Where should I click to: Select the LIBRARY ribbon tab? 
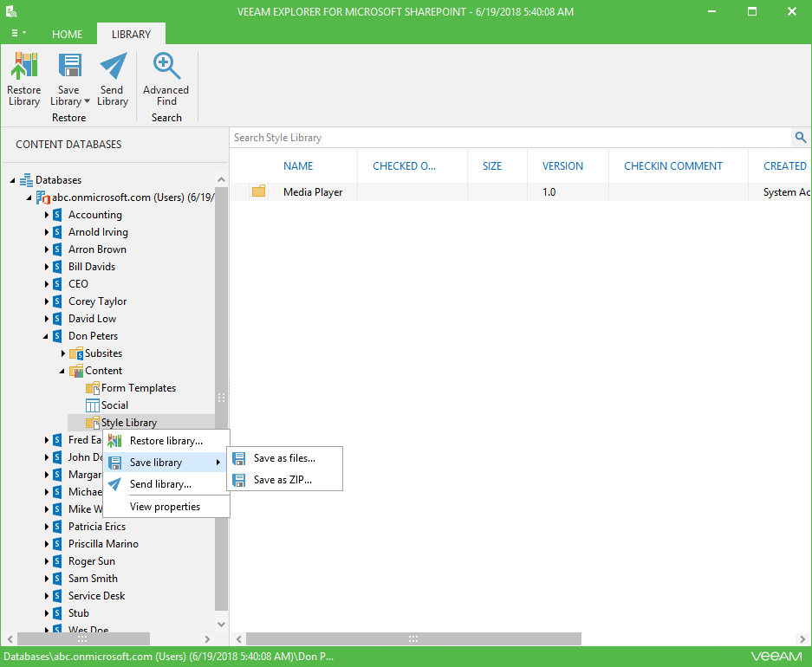pos(131,34)
